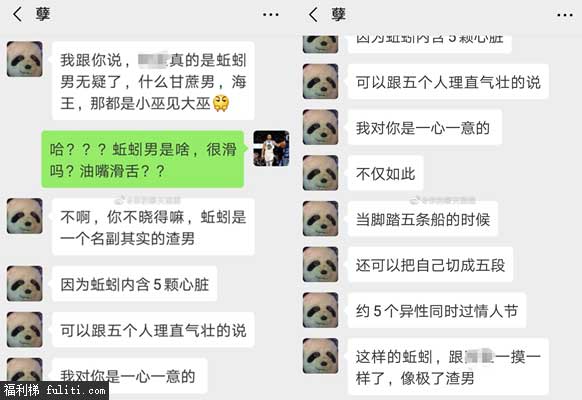Open three-dot menu in right chat
Screen dimensions: 582x400
[x=565, y=15]
